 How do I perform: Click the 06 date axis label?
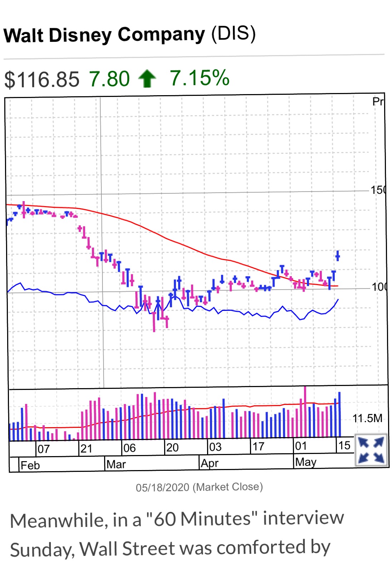click(x=129, y=448)
